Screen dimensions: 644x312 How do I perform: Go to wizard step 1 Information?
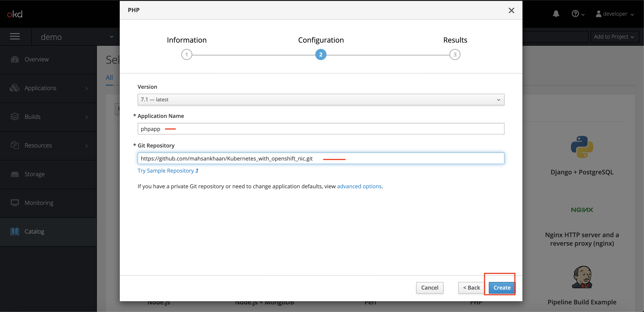[187, 54]
